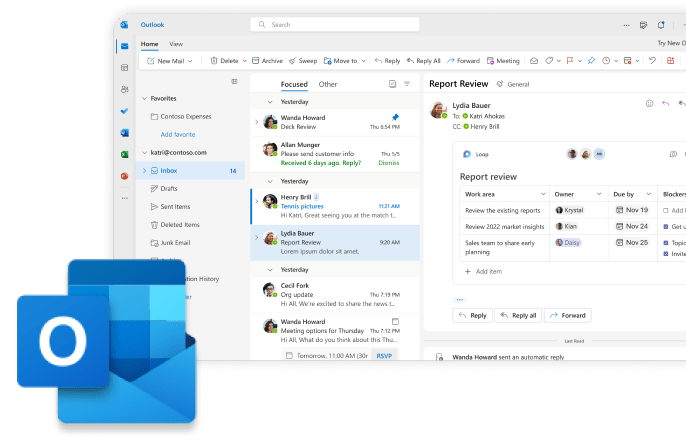Open the Mail module in sidebar

pyautogui.click(x=125, y=46)
